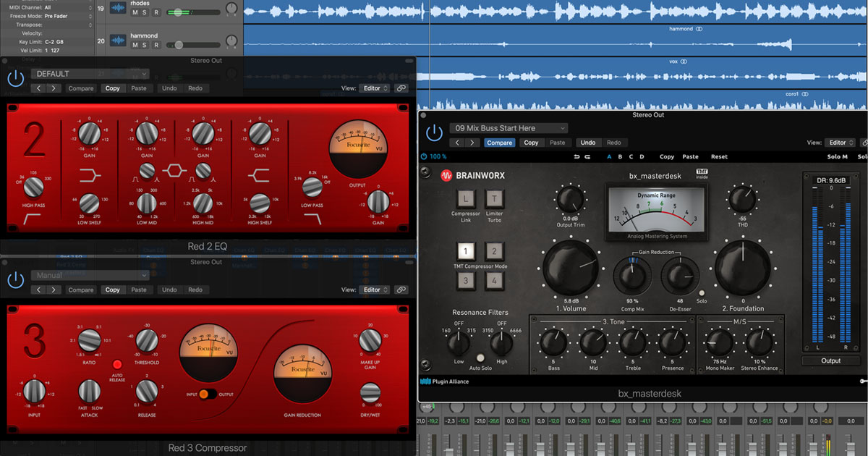The image size is (868, 456).
Task: Record-enable the rhodes track
Action: [156, 12]
